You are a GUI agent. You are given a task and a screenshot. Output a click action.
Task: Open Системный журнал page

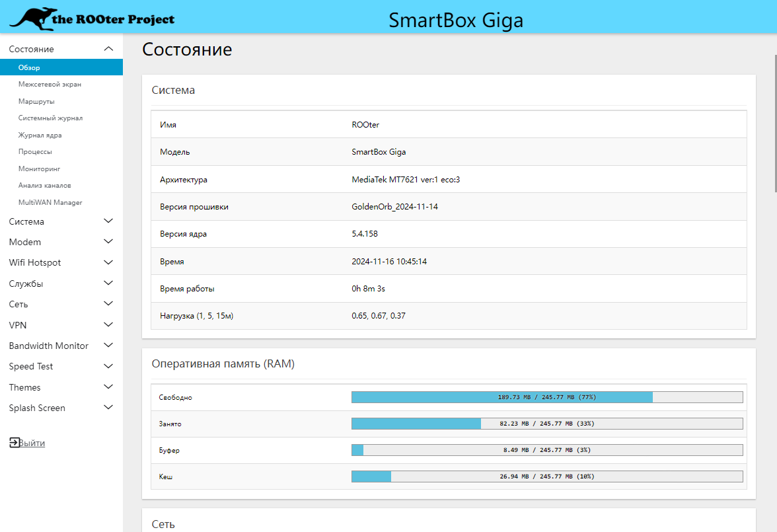point(50,118)
